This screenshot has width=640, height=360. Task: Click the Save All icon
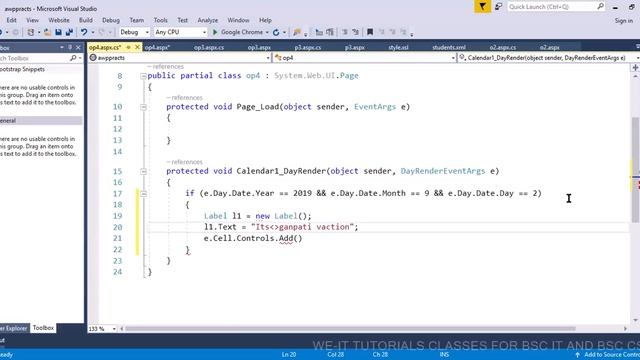69,32
